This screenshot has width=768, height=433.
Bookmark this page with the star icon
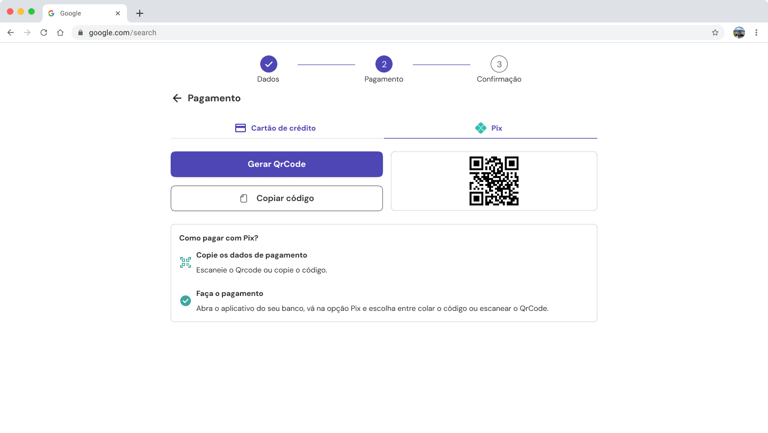(715, 33)
